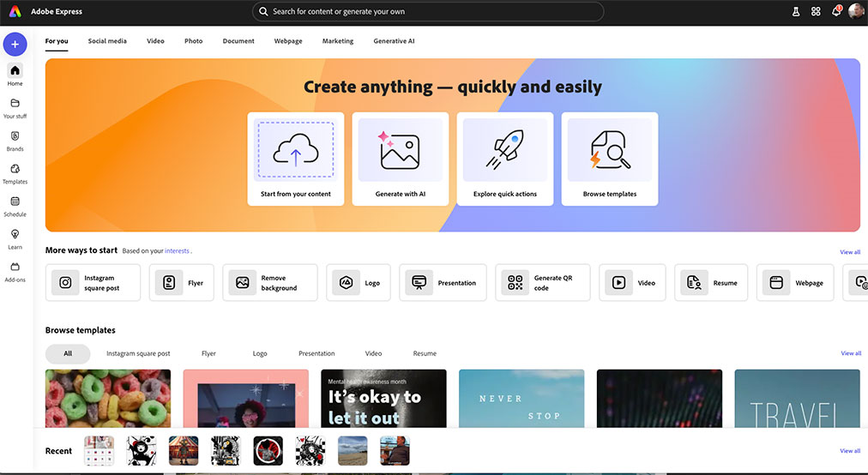The image size is (868, 475).
Task: Open the recent circus tent project
Action: [184, 450]
